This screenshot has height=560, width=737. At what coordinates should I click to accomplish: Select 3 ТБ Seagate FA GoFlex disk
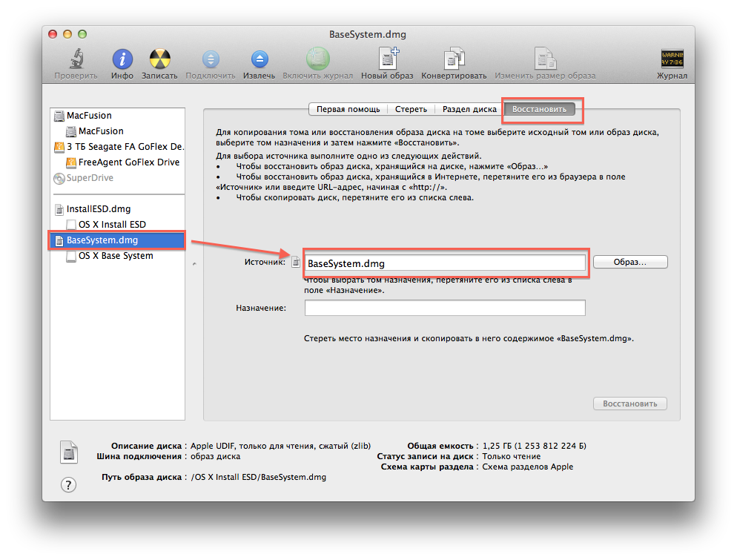(117, 147)
